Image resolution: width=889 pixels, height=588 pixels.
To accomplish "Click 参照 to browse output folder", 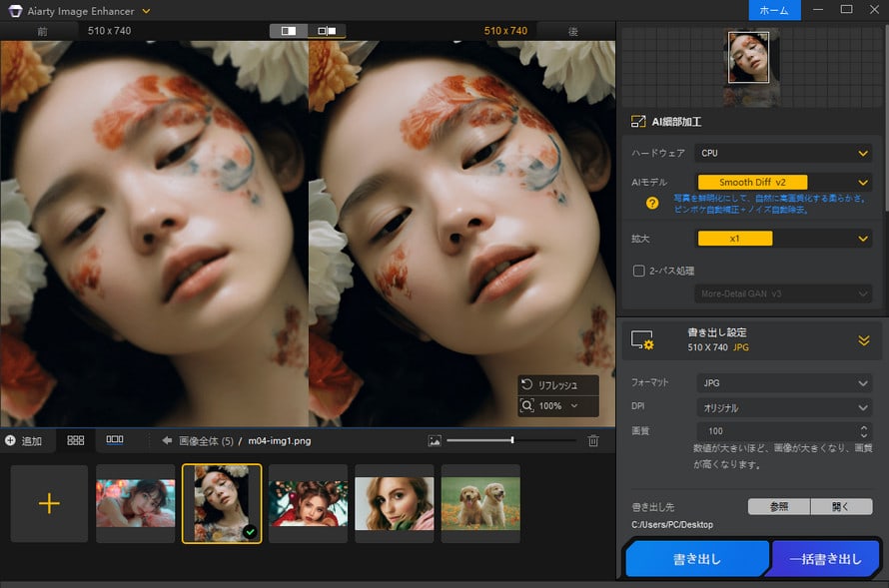I will pyautogui.click(x=777, y=506).
